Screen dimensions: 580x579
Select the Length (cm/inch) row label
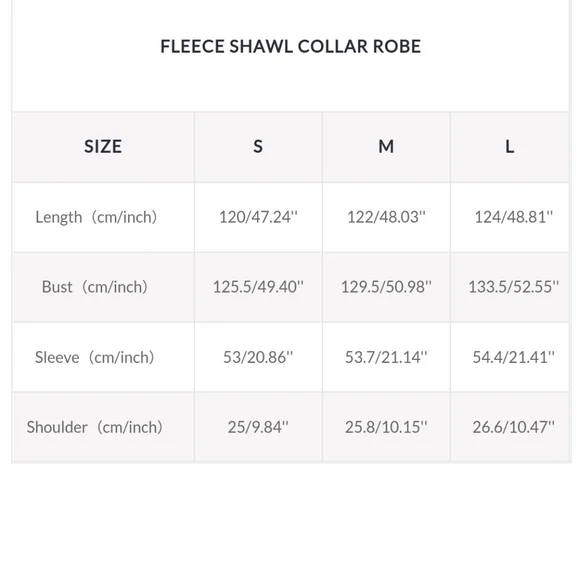pos(96,217)
